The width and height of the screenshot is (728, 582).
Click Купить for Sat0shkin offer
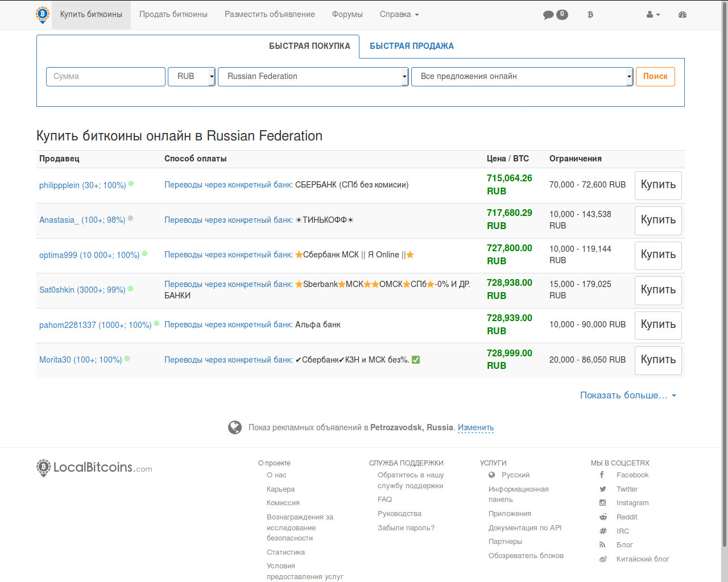point(658,290)
